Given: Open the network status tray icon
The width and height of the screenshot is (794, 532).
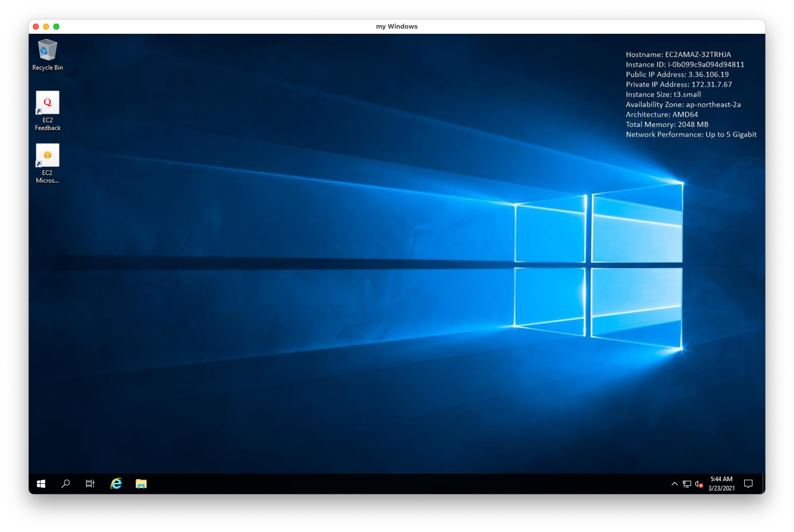Looking at the screenshot, I should [x=687, y=484].
